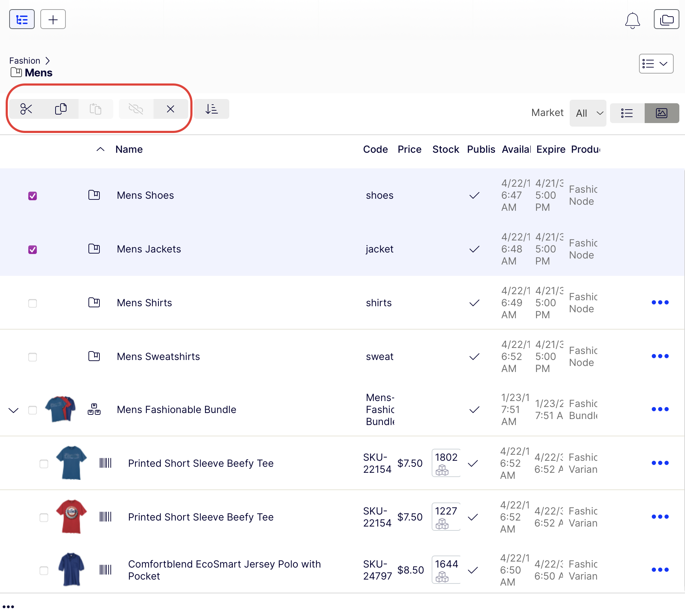Viewport: 685px width, 616px height.
Task: Switch to thumbnail image view
Action: coord(662,113)
